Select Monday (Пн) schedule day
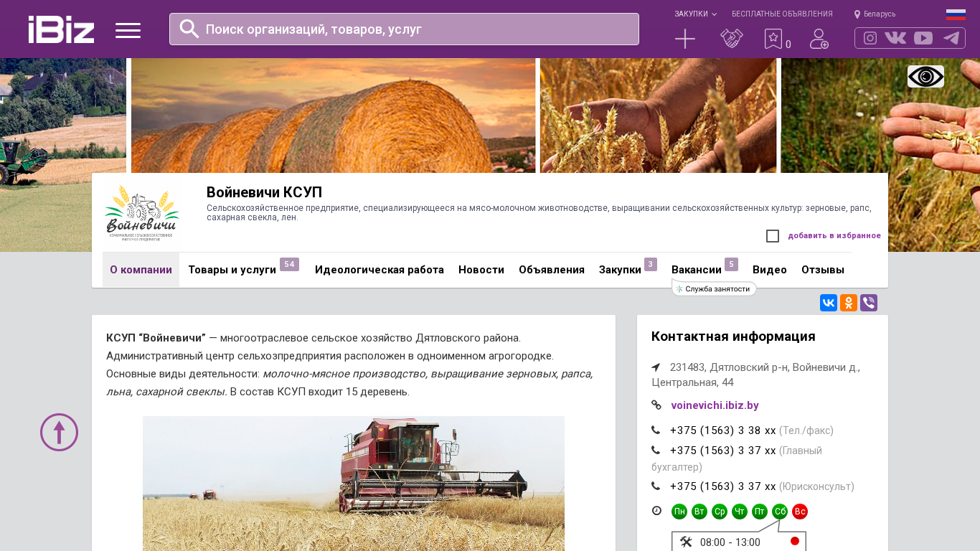 tap(679, 512)
